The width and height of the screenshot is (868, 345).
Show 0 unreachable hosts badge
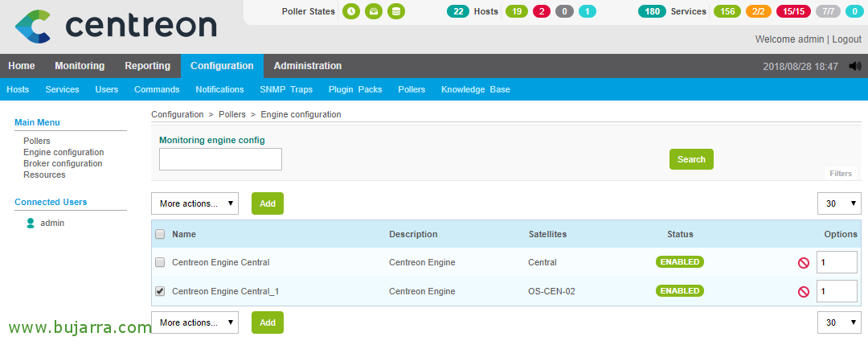pyautogui.click(x=564, y=11)
